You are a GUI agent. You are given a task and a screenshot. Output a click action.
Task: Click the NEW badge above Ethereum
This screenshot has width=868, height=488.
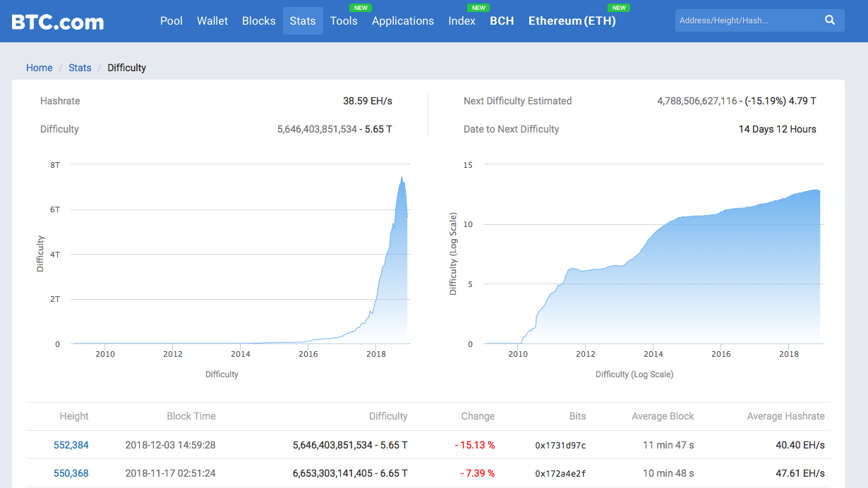click(619, 8)
